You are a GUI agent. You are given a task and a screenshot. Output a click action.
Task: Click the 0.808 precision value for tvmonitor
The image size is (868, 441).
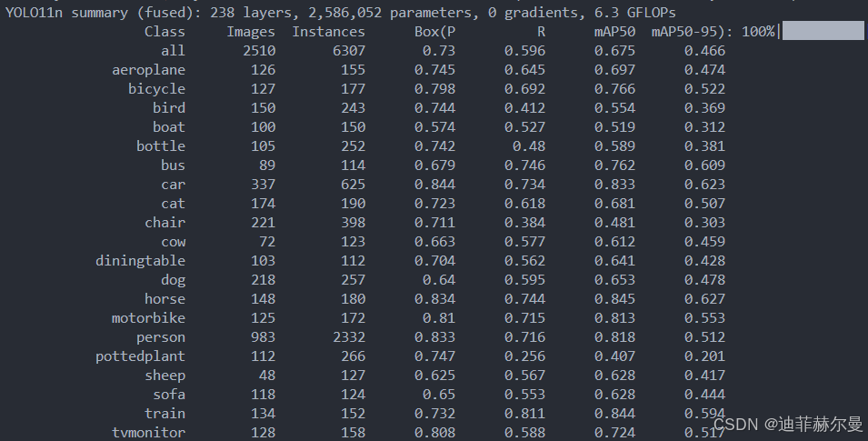434,433
